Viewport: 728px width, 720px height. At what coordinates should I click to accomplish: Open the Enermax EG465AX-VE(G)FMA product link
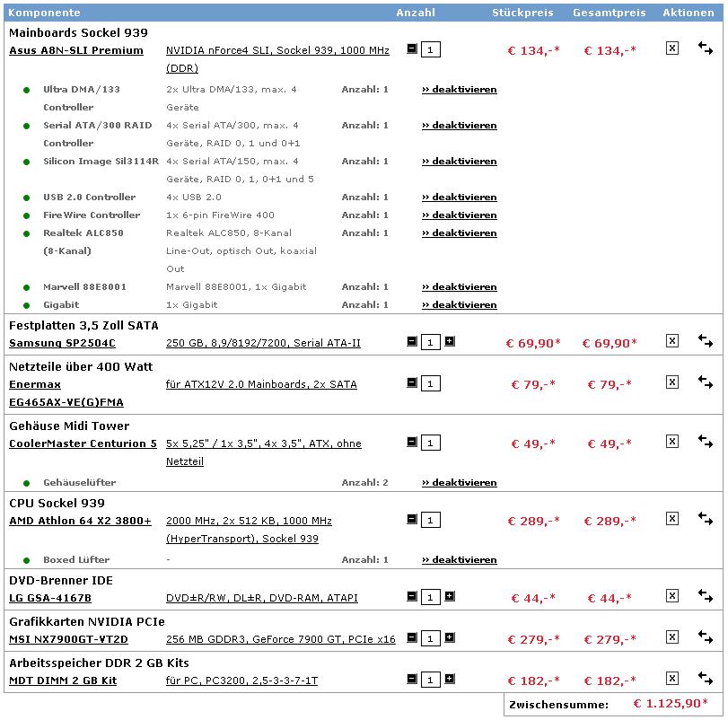(66, 393)
